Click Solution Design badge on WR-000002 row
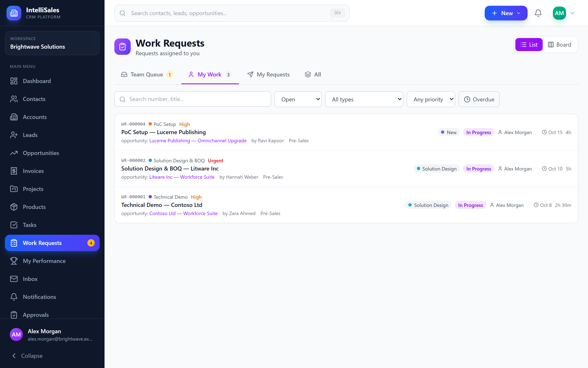This screenshot has height=368, width=588. [x=437, y=169]
